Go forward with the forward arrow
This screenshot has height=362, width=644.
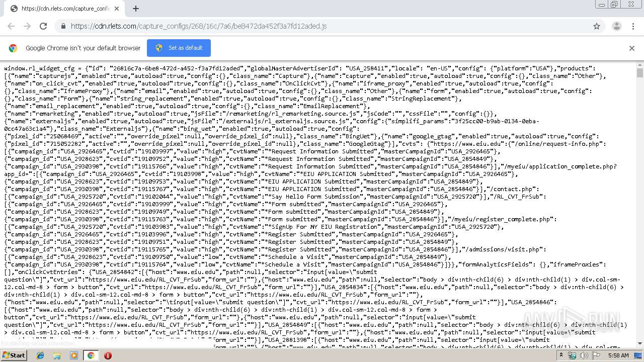tap(27, 26)
